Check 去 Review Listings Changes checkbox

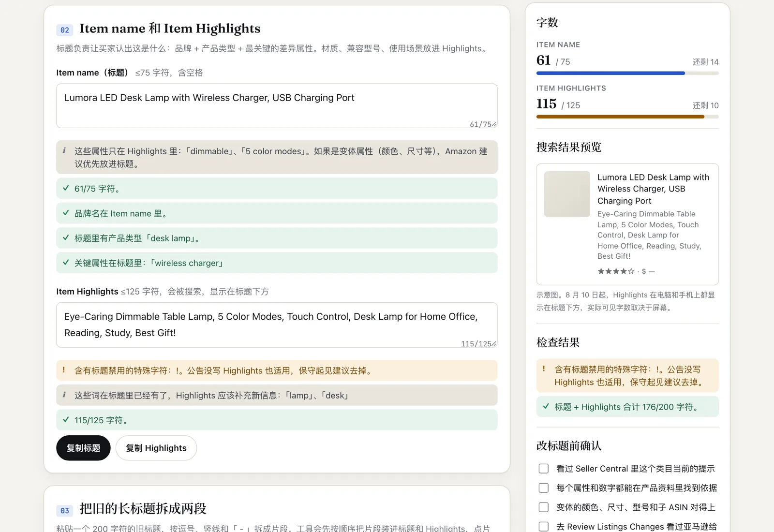[544, 527]
